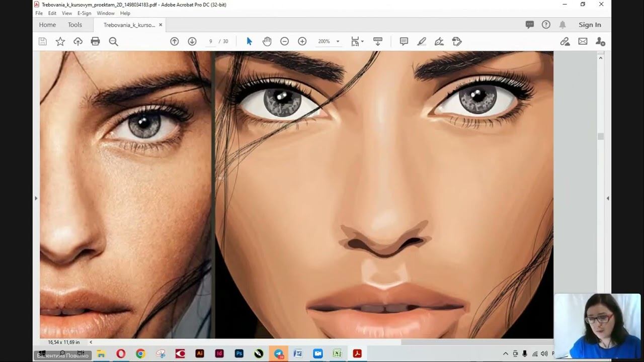644x362 pixels.
Task: Add a comment with speech bubble icon
Action: 404,41
